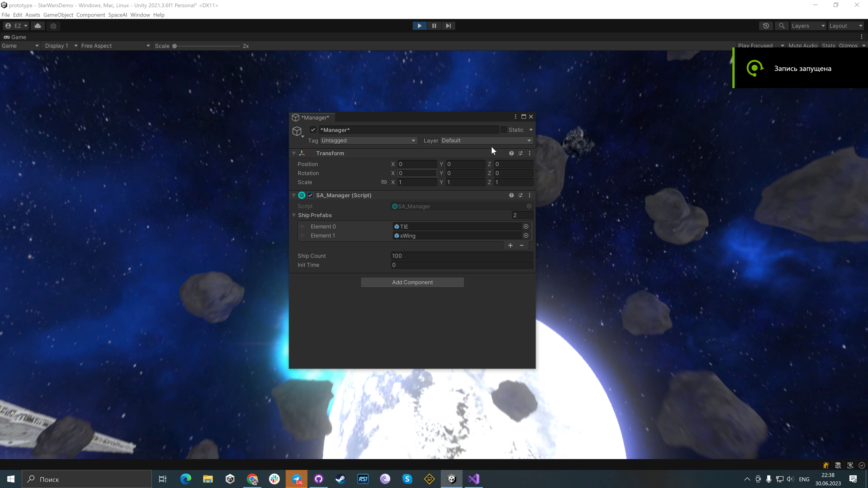Toggle Gizmos in Game view
The width and height of the screenshot is (868, 488).
(848, 46)
